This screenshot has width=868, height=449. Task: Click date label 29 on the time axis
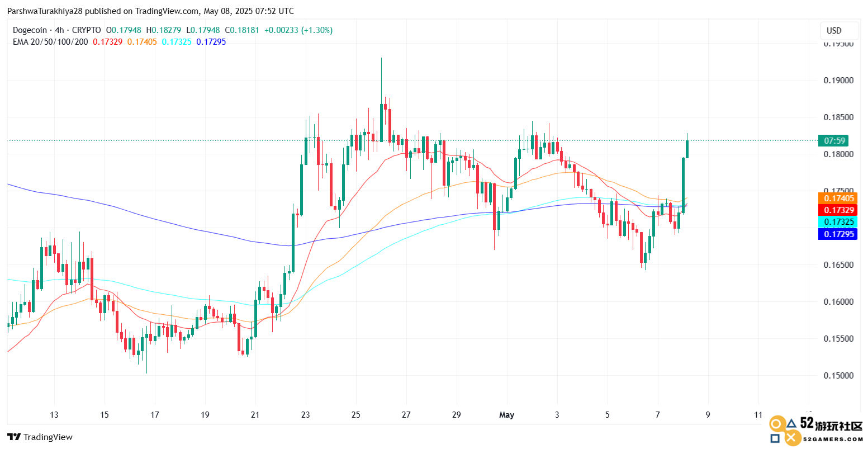click(x=457, y=415)
